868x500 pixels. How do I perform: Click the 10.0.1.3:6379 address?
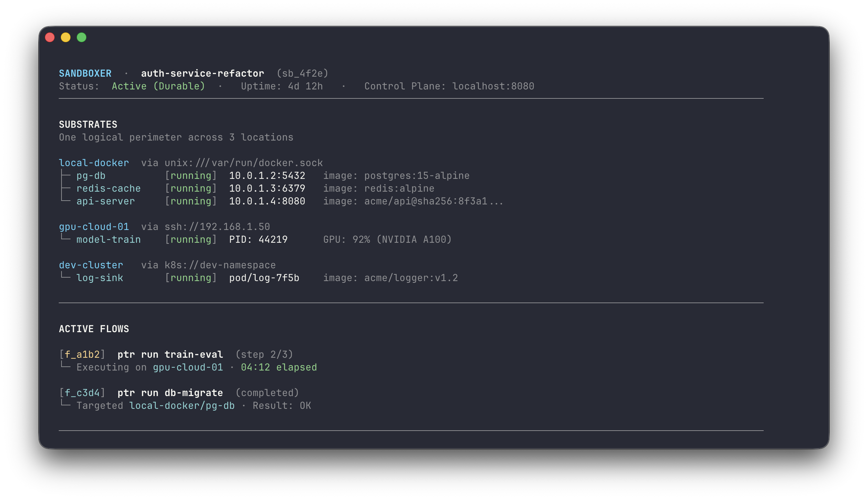coord(267,188)
